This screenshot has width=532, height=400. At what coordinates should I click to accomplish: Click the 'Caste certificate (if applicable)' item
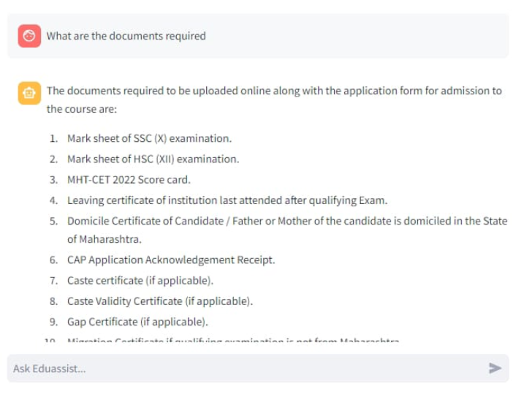[x=140, y=281]
